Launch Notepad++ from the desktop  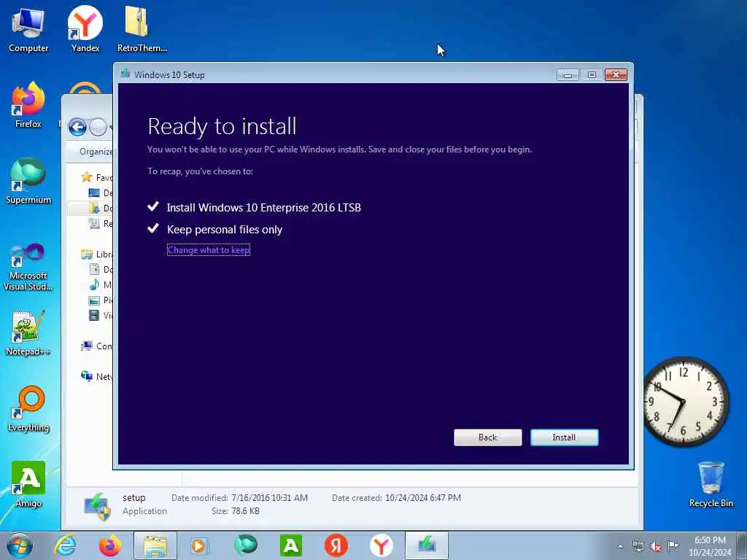28,333
